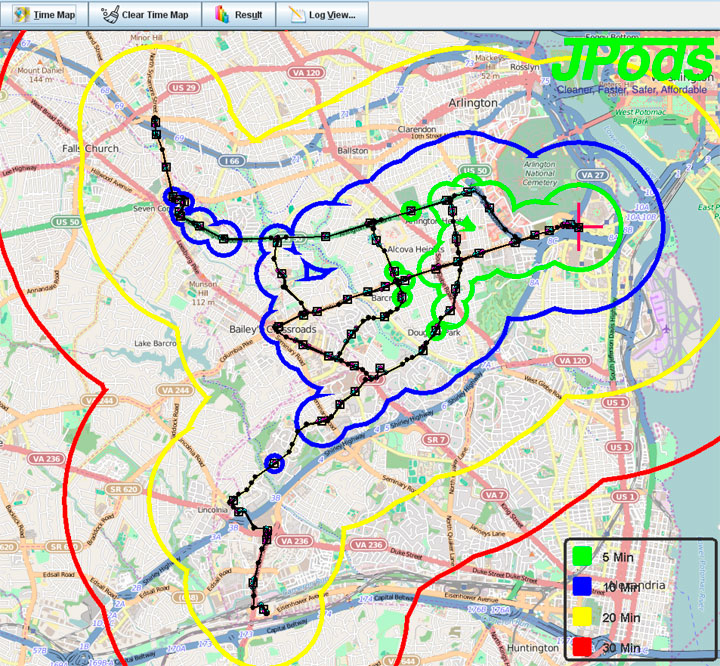Click the Time Map globe icon
720x666 pixels.
pyautogui.click(x=19, y=14)
